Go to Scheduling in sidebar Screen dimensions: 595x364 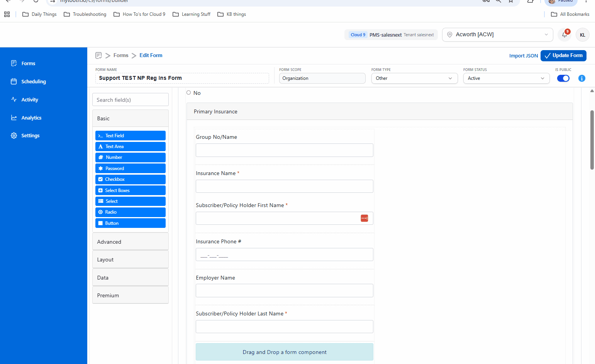click(34, 81)
